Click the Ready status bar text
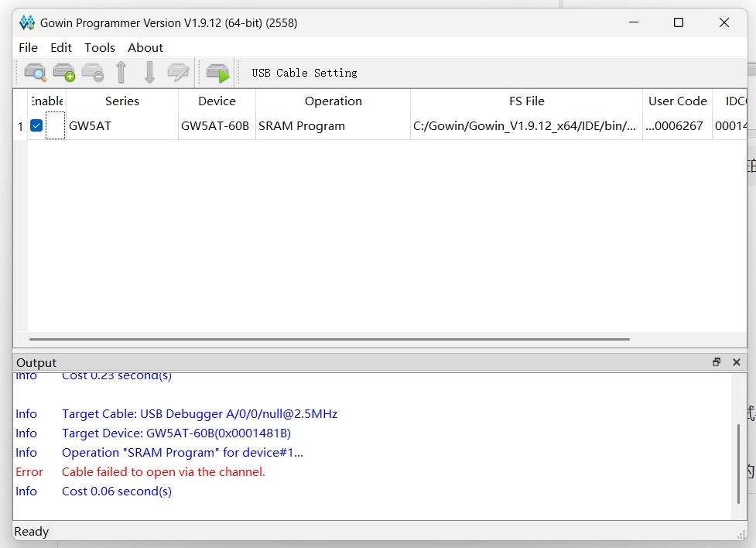The width and height of the screenshot is (756, 548). pyautogui.click(x=32, y=531)
